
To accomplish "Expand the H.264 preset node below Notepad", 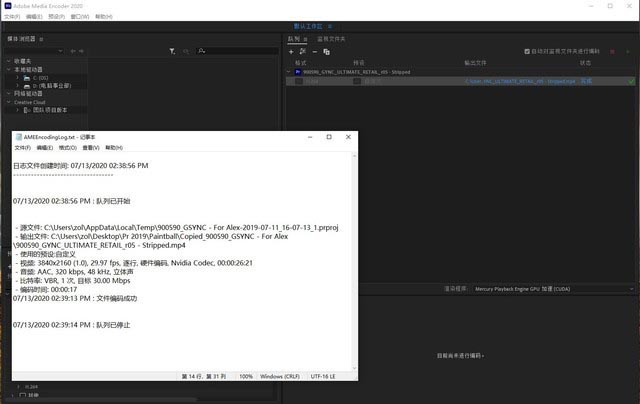I will (x=18, y=387).
